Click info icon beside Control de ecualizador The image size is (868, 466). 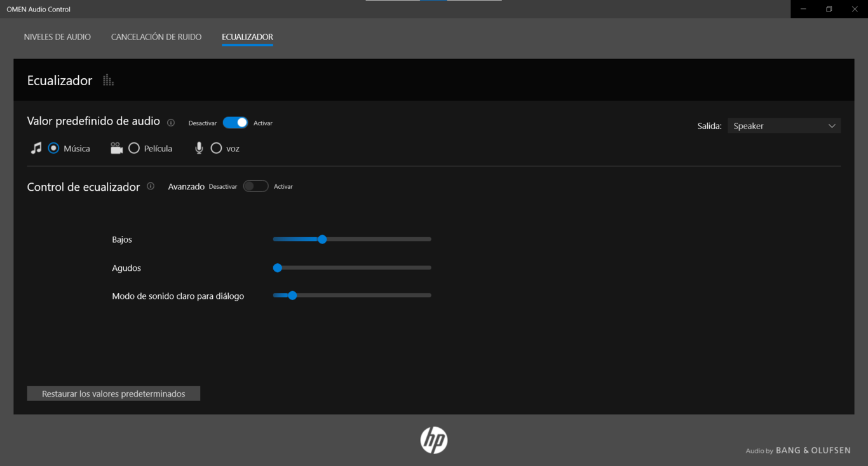coord(151,186)
